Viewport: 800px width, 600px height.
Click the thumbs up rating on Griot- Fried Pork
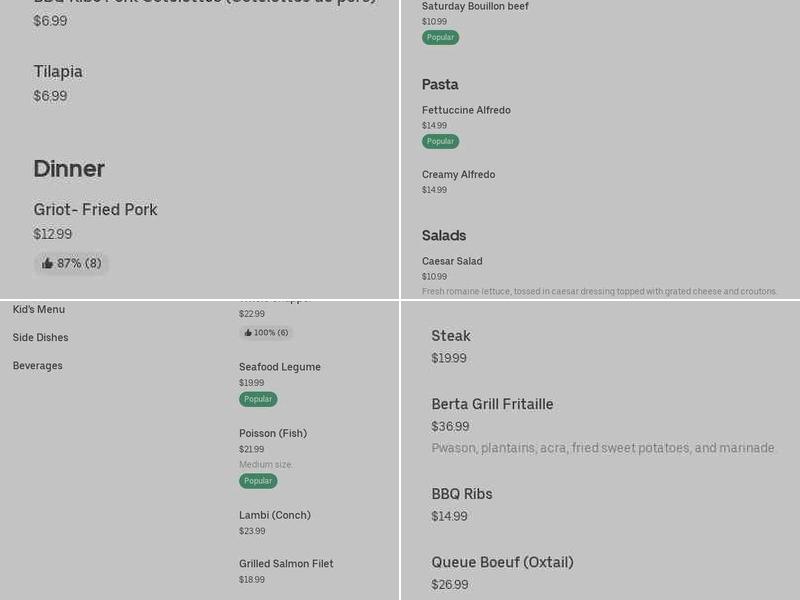pos(71,263)
